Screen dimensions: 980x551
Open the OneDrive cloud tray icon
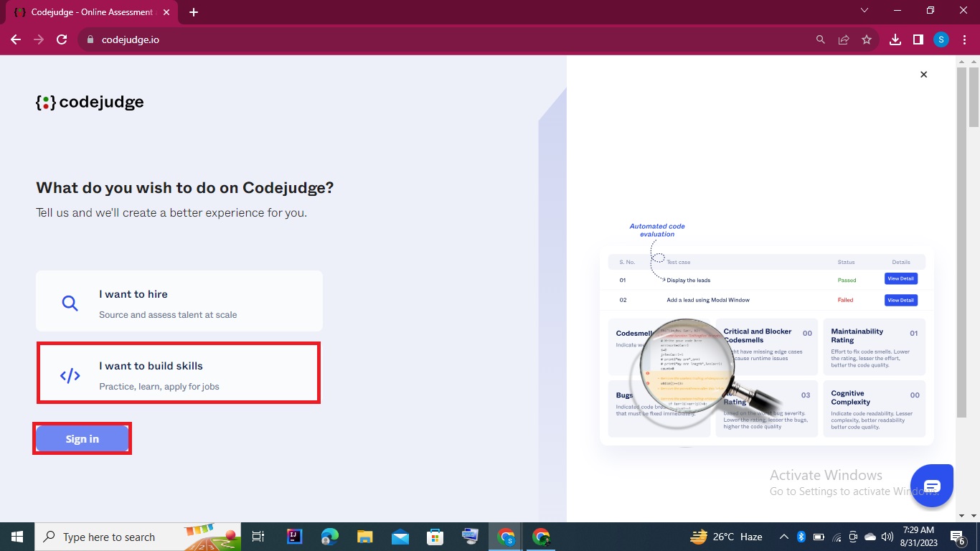(870, 537)
